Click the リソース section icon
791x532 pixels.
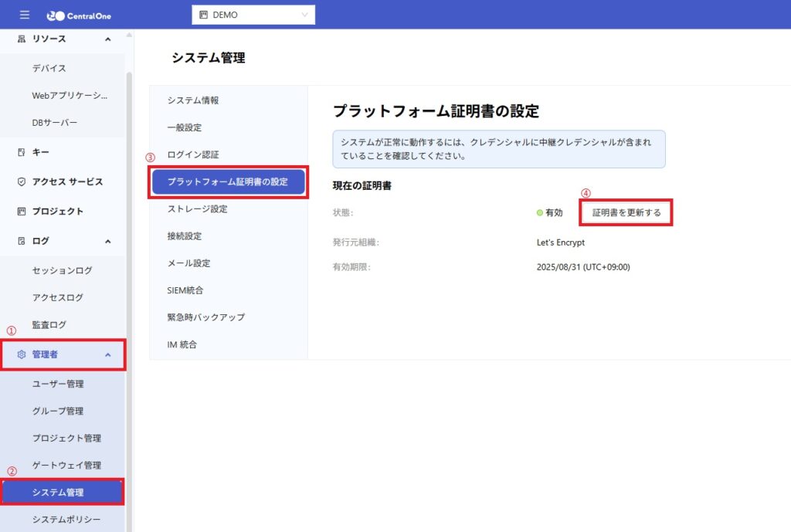coord(22,39)
